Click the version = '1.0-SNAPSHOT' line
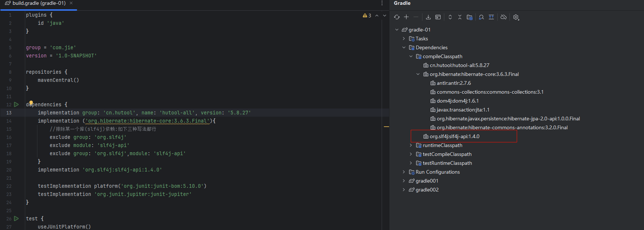The height and width of the screenshot is (230, 644). (x=61, y=56)
